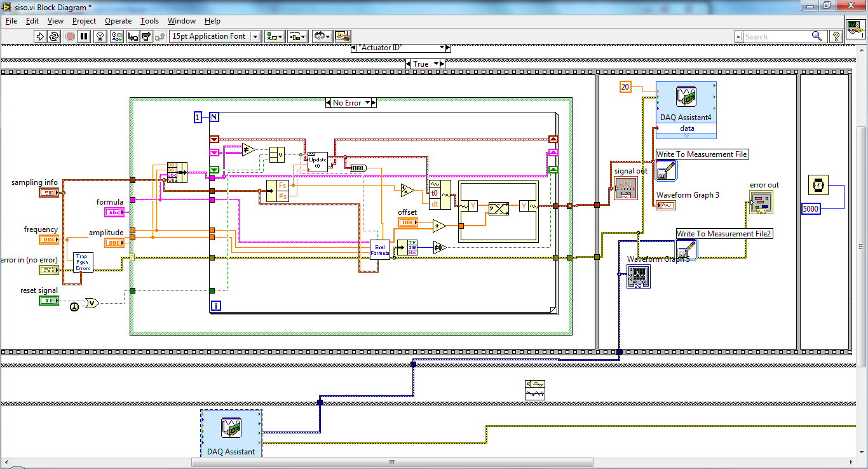Go to previous case of Actuator ID
The width and height of the screenshot is (868, 469).
point(353,48)
